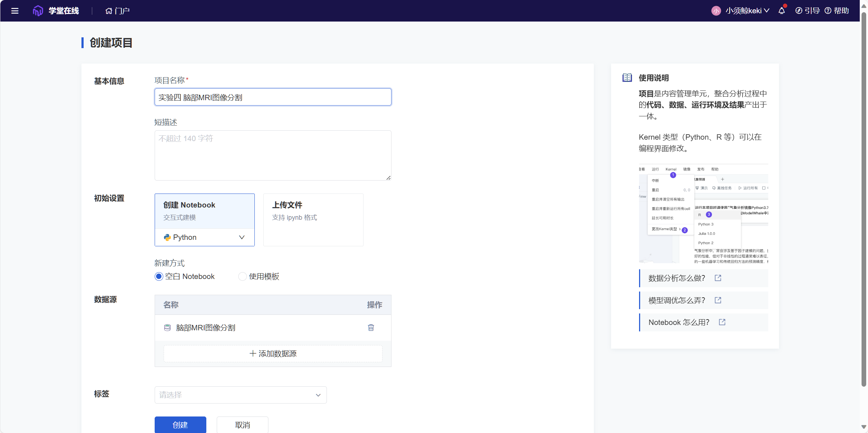
Task: Delete the 脑部MRI图像分割 data source
Action: (x=371, y=327)
